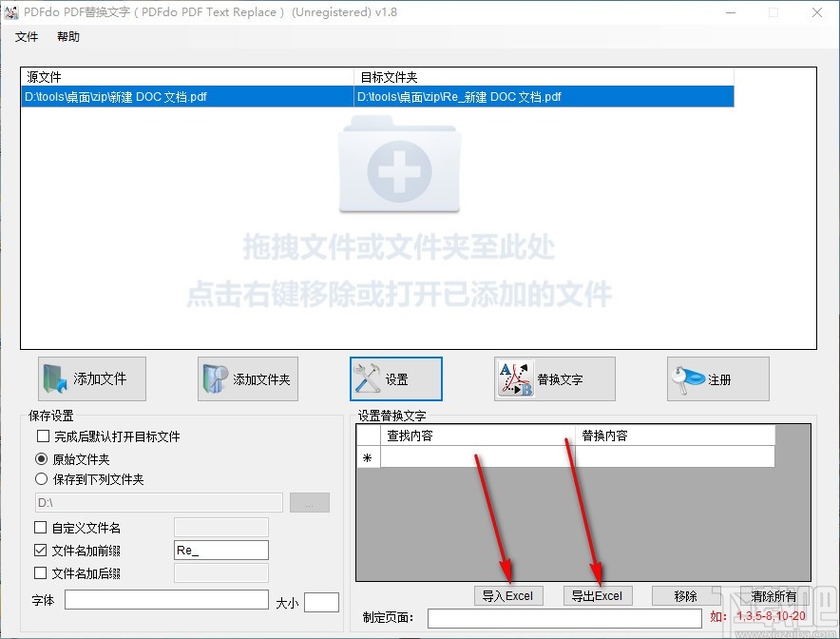Open the 文件 menu
Viewport: 840px width, 639px height.
click(x=27, y=36)
